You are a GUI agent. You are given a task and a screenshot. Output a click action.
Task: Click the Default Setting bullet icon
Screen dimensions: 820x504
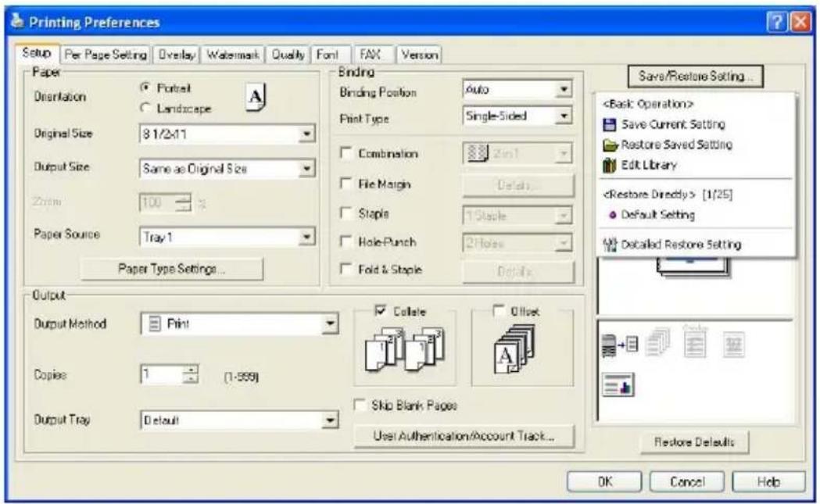[x=612, y=215]
